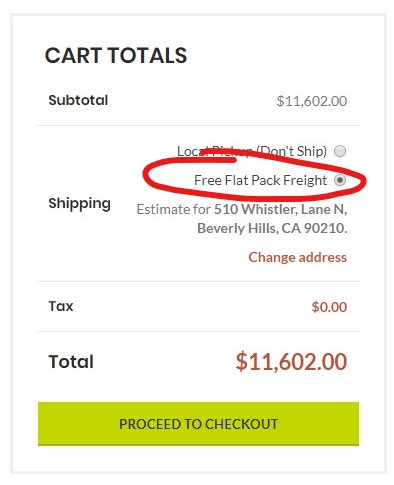
Task: Click the "Estimate for" text
Action: [174, 209]
